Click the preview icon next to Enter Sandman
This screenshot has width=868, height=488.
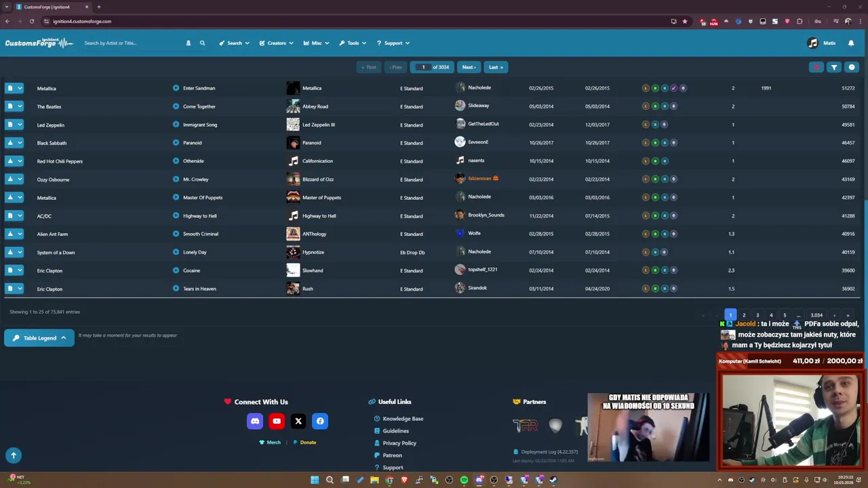[176, 88]
